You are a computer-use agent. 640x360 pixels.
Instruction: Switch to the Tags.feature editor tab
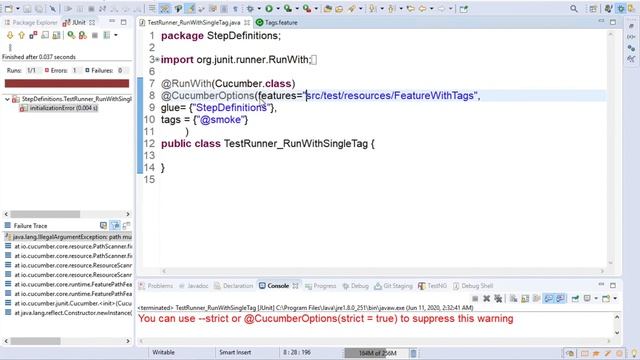[x=277, y=22]
